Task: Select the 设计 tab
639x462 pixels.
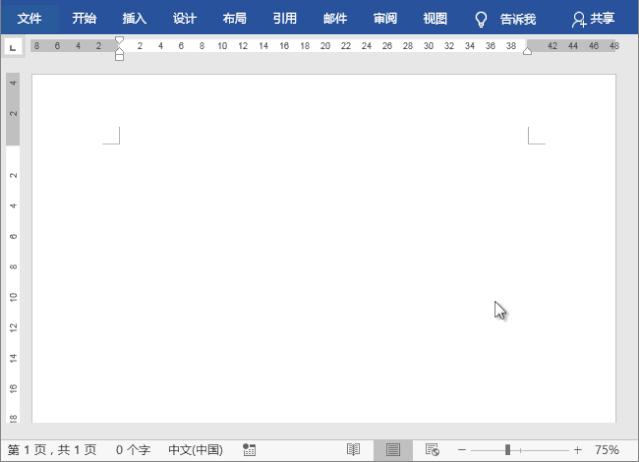Action: tap(184, 18)
